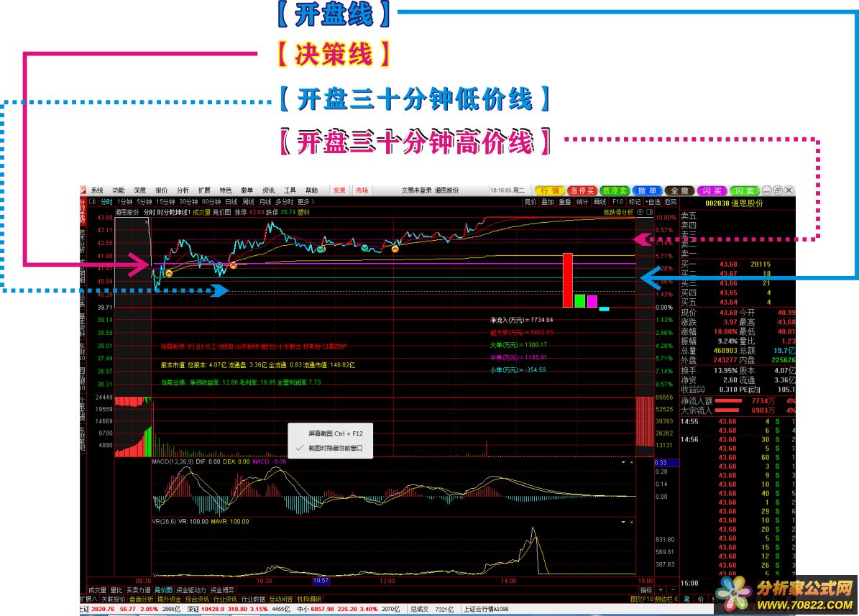Click the red 发现 button
859x616 pixels.
pos(339,190)
